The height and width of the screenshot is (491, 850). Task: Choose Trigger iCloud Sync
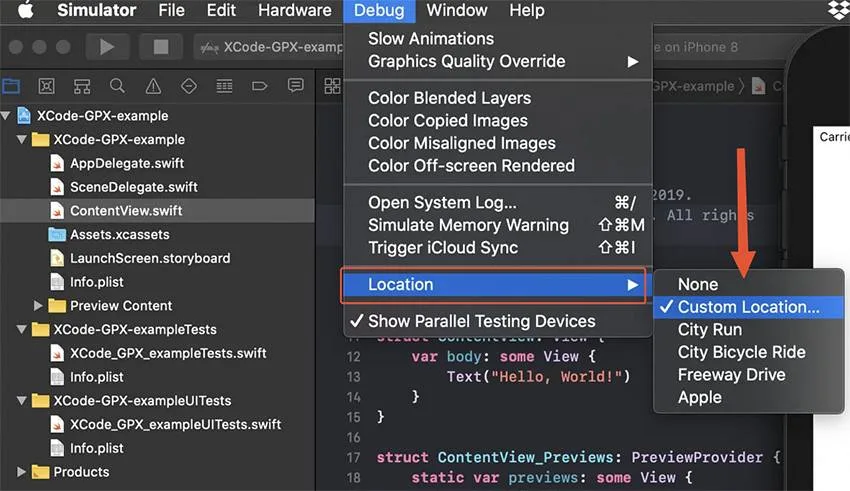[498, 248]
